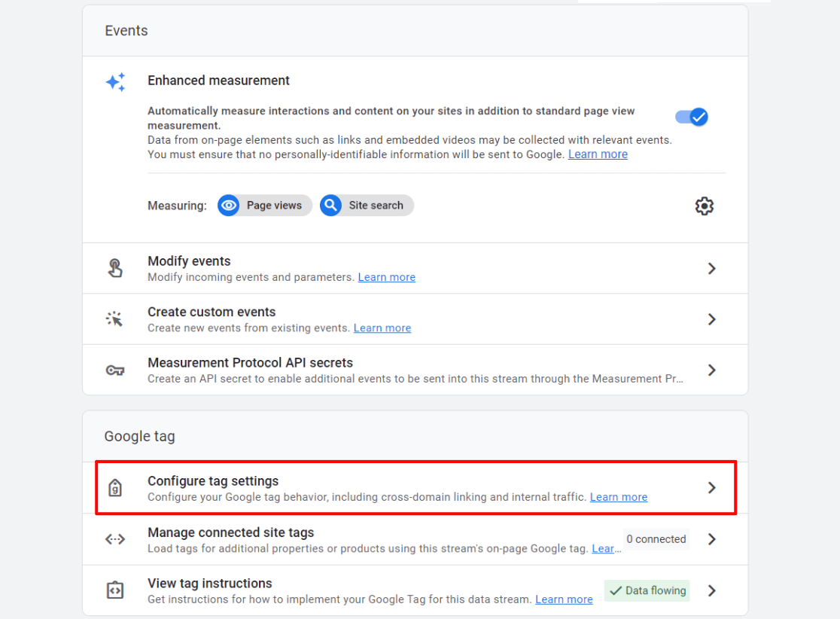Click Learn more beside Modify events
Viewport: 840px width, 619px height.
click(x=386, y=276)
